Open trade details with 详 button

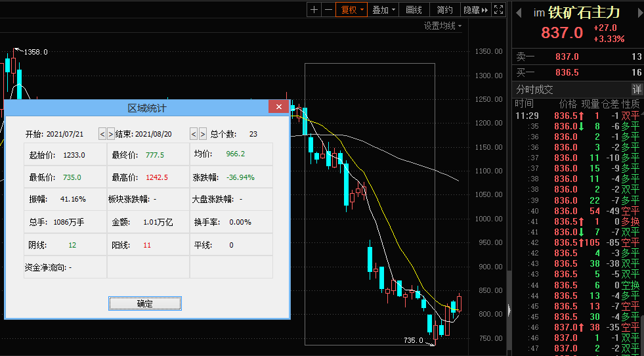point(637,89)
